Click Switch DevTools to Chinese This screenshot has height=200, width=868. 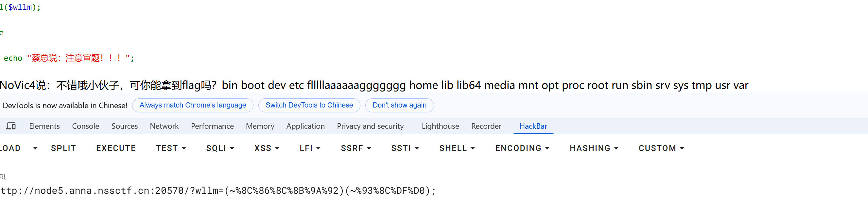[309, 105]
